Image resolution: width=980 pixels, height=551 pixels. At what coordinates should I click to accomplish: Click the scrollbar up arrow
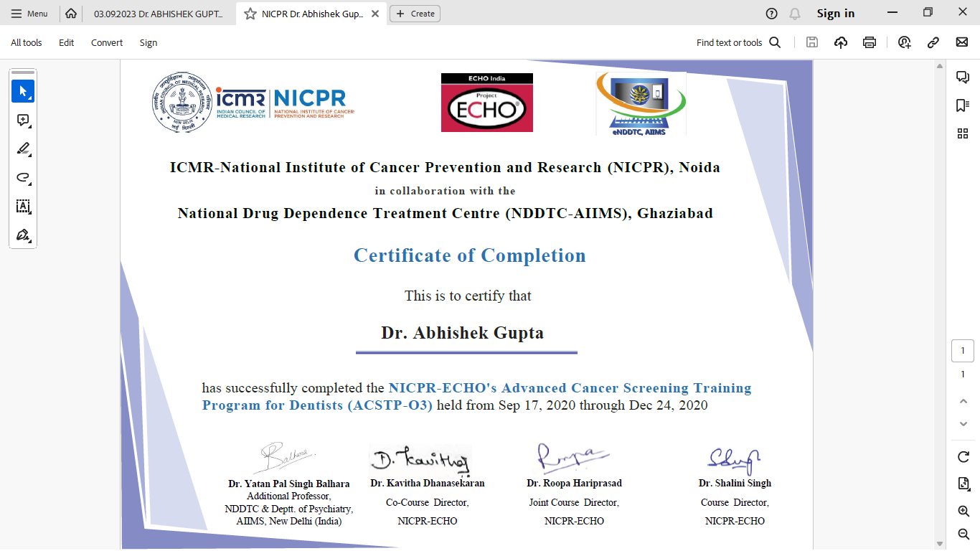click(940, 66)
